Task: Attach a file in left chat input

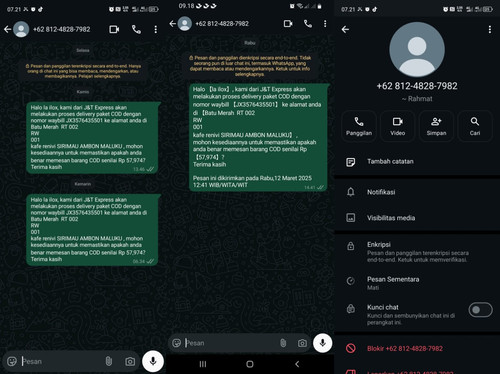Action: click(109, 361)
